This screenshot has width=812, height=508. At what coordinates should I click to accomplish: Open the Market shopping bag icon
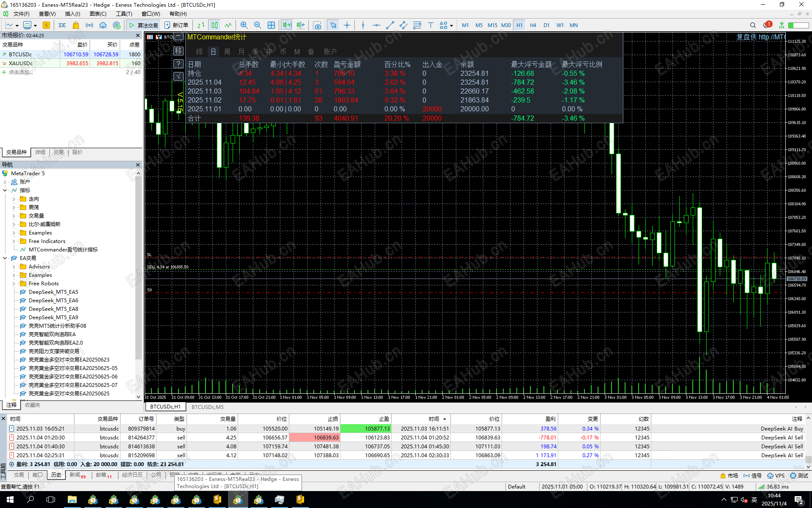pos(76,25)
